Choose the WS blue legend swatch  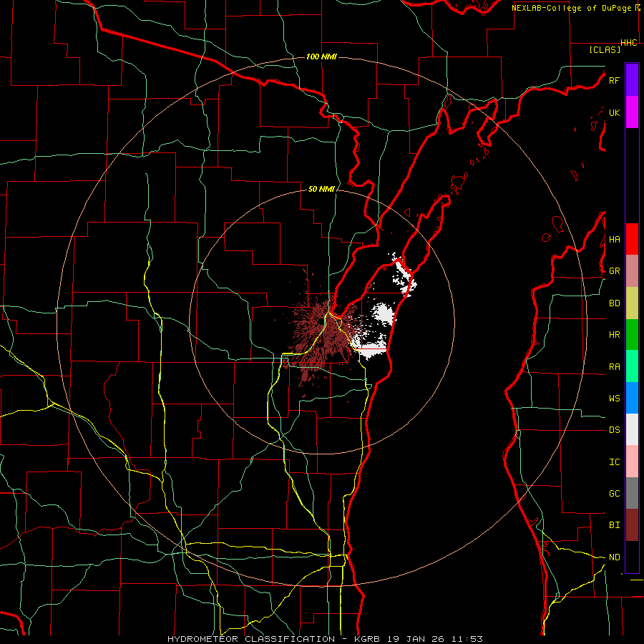pyautogui.click(x=632, y=398)
